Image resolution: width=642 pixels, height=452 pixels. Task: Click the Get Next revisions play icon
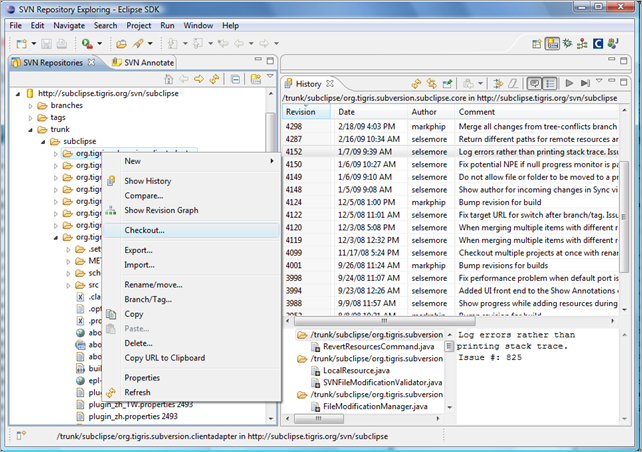[571, 83]
